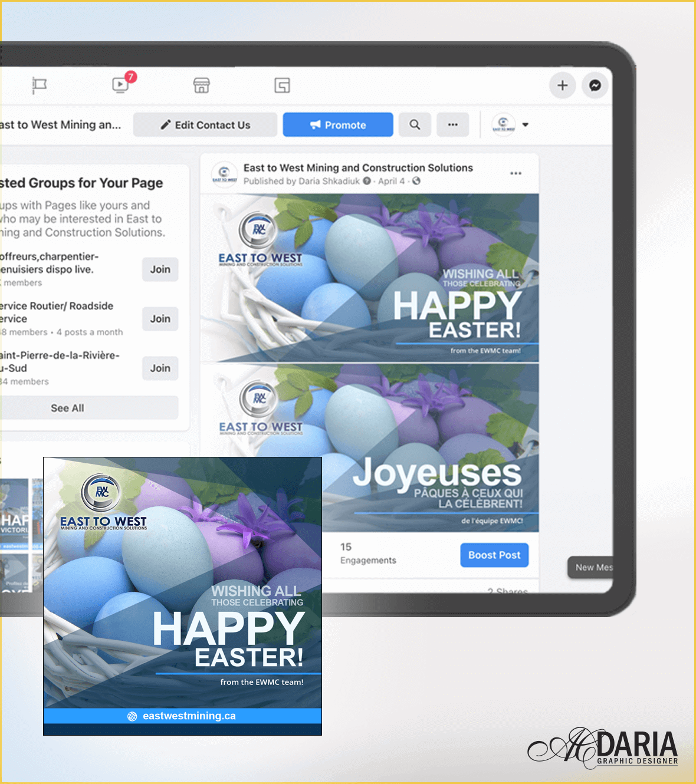
Task: Click the Boost Post button
Action: tap(494, 555)
